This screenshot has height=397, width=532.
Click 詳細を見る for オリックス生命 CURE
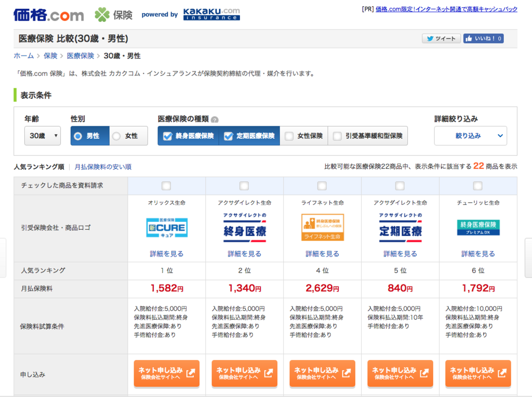coord(167,254)
